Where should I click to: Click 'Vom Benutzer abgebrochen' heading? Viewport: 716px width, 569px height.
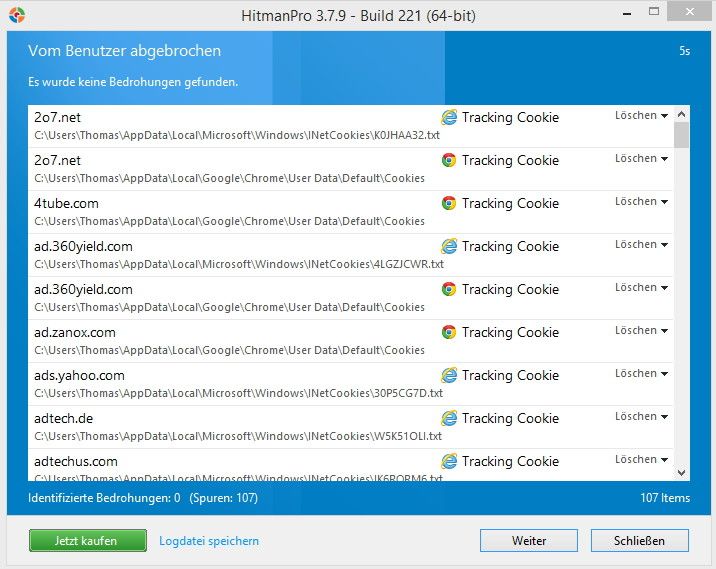[x=124, y=51]
